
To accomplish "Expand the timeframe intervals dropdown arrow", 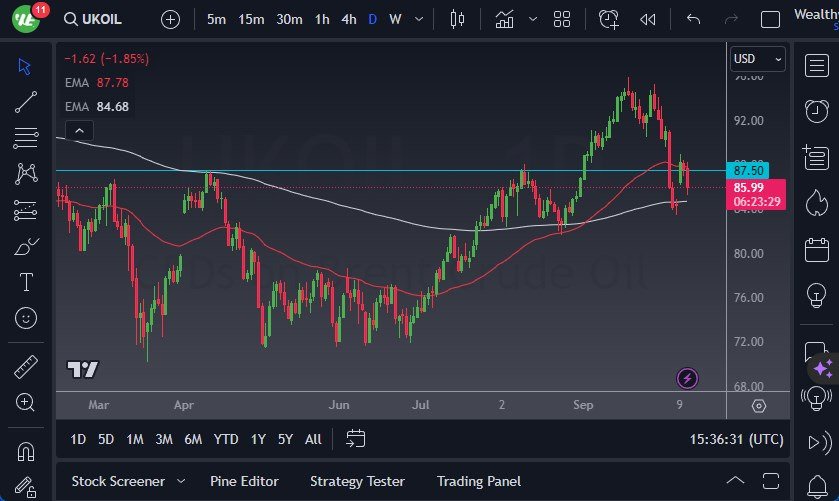I will (418, 19).
